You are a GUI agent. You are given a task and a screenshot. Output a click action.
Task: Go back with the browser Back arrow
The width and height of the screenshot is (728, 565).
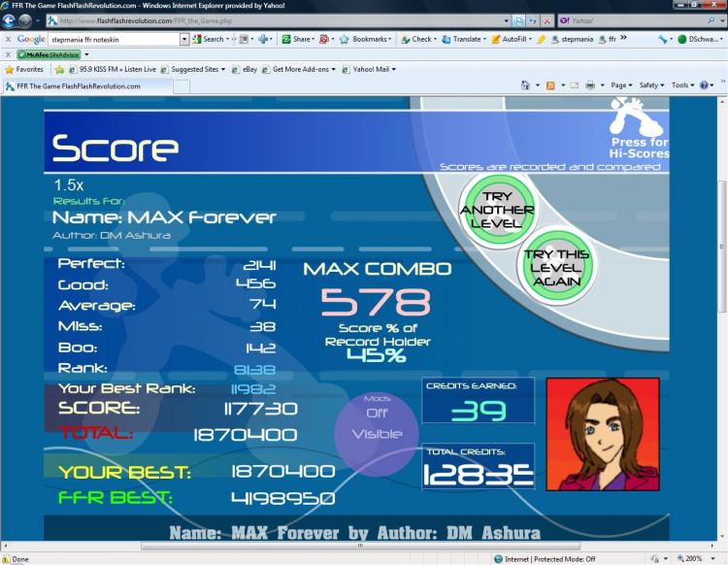coord(9,21)
